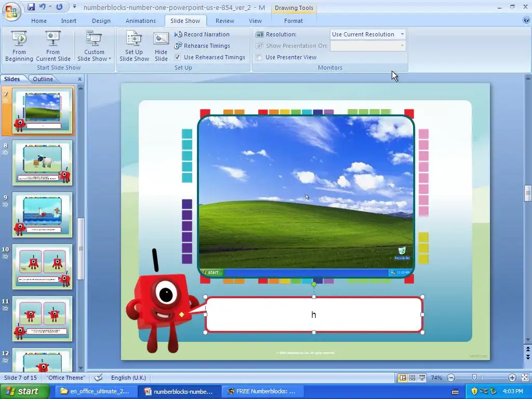Open Customize Quick Access Toolbar arrow
Screen dimensions: 532x399
click(74, 7)
